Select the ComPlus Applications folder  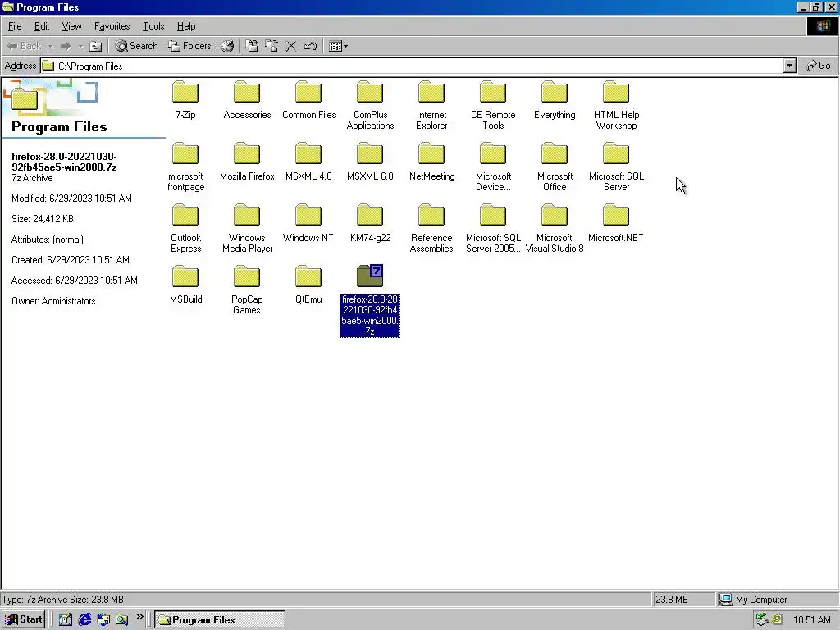pyautogui.click(x=370, y=106)
